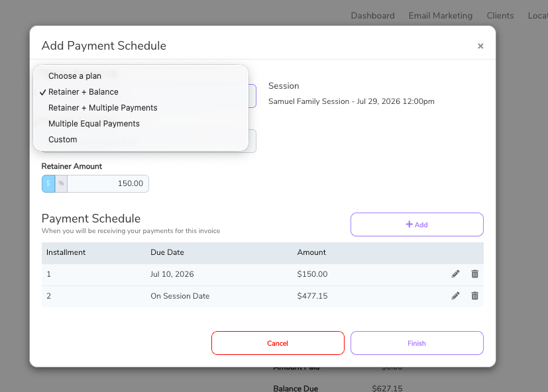This screenshot has height=392, width=548.
Task: Delete installment 2 with the trash icon
Action: coord(474,296)
